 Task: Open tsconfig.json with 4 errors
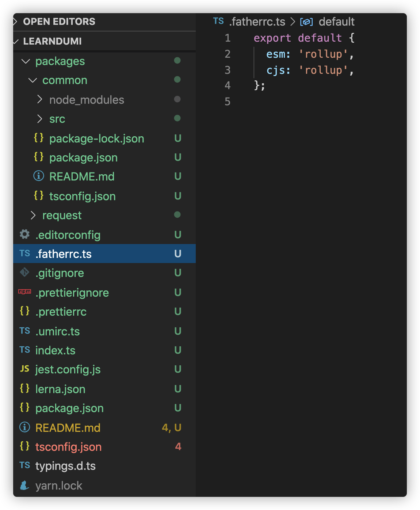pyautogui.click(x=68, y=447)
